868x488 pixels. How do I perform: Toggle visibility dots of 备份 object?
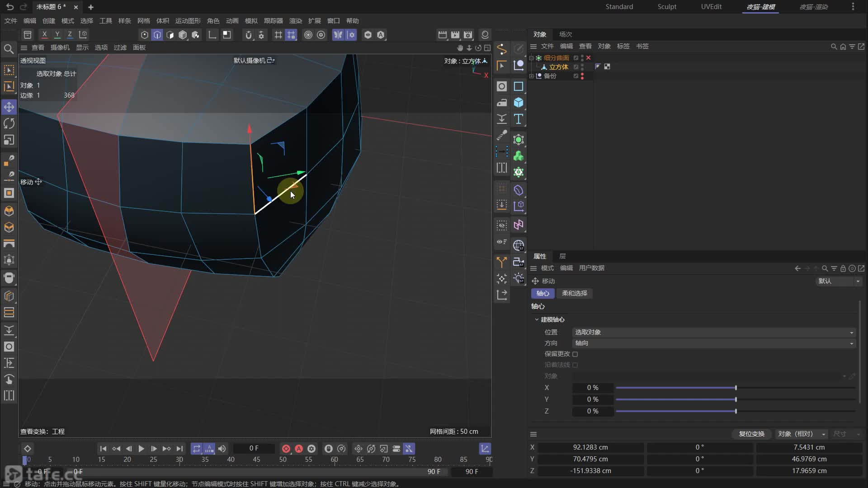point(582,76)
